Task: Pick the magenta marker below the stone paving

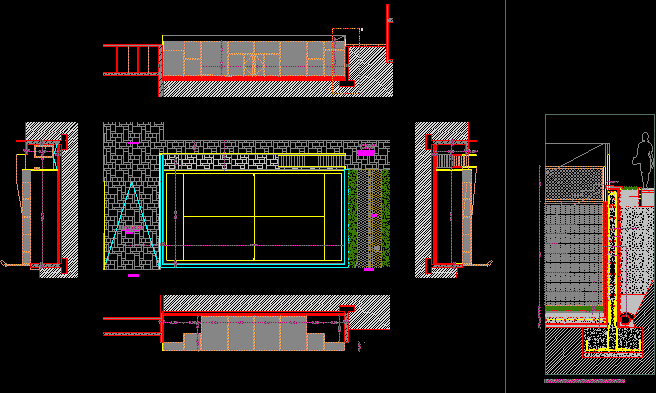Action: point(133,275)
